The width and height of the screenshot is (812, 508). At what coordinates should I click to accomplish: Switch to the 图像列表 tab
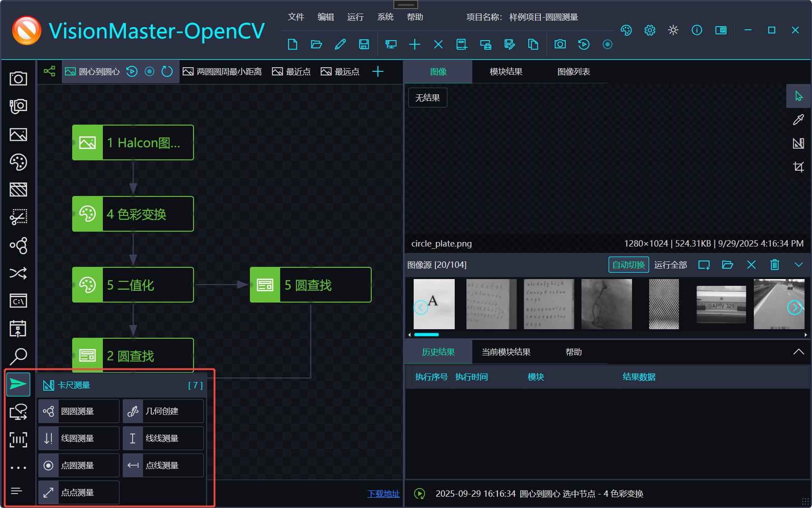pyautogui.click(x=574, y=72)
